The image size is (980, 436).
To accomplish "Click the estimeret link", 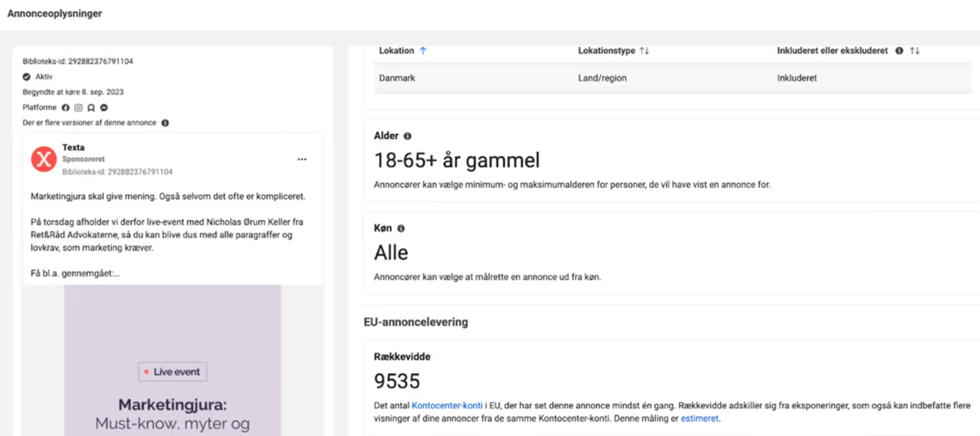I will pyautogui.click(x=699, y=419).
